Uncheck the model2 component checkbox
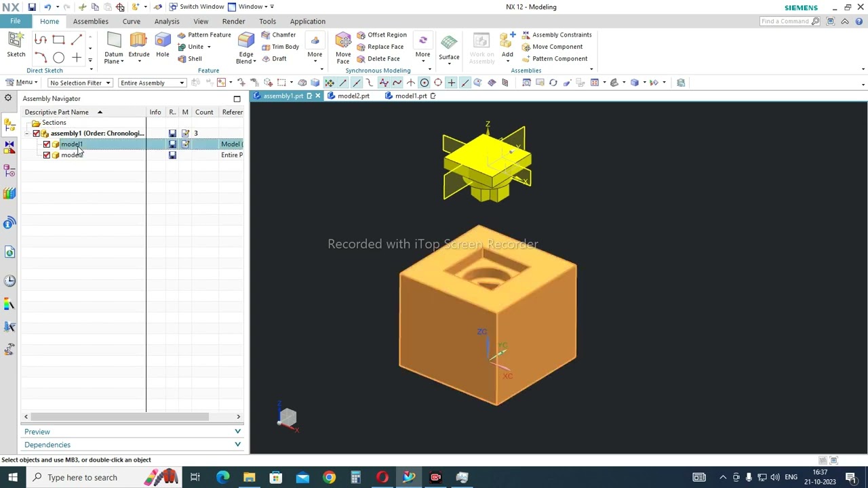Viewport: 868px width, 488px height. (x=46, y=155)
